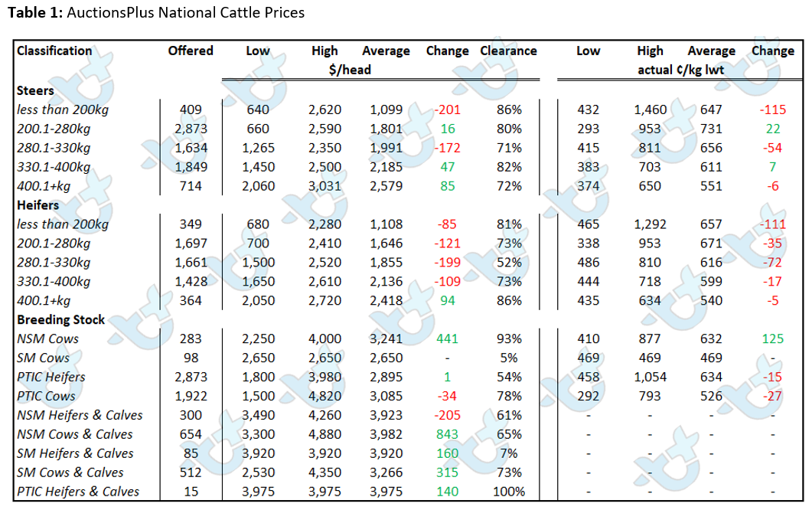
Task: Select the clearance value "7%"
Action: pyautogui.click(x=509, y=454)
